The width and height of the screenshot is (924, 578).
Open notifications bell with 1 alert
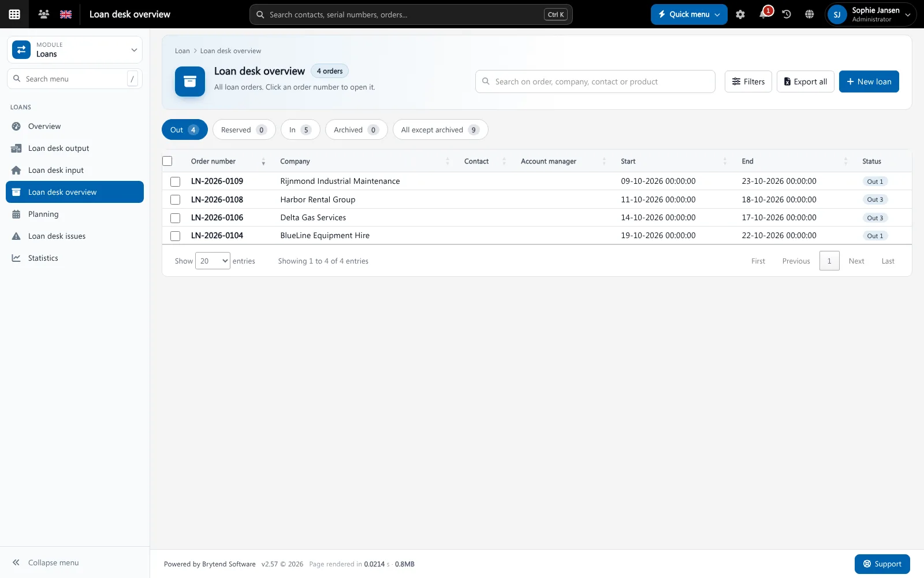pos(764,14)
